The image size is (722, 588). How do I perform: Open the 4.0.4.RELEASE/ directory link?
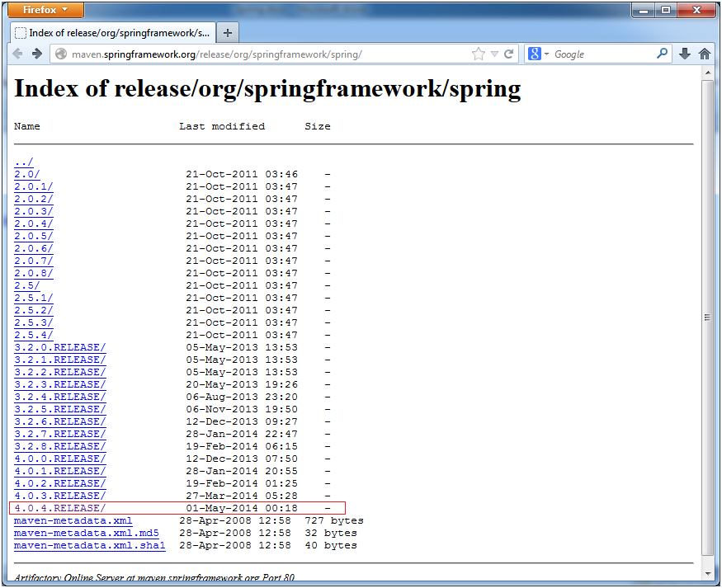(x=60, y=508)
